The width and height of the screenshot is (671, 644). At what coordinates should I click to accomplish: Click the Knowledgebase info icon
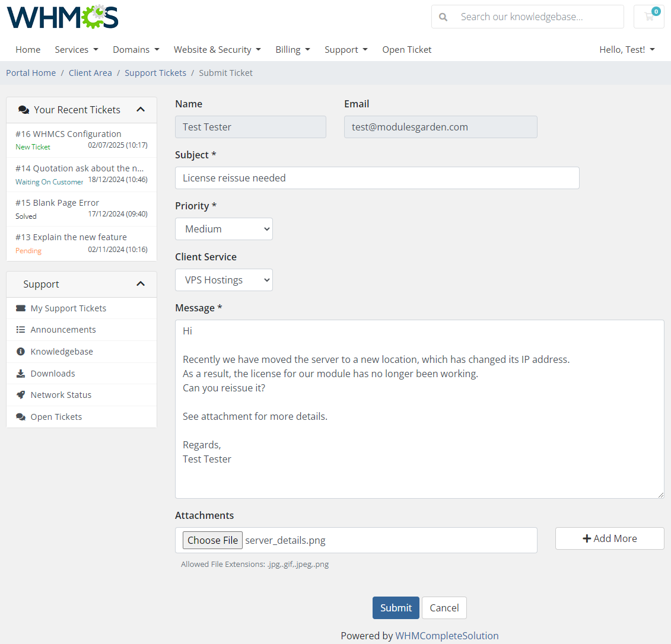tap(20, 351)
